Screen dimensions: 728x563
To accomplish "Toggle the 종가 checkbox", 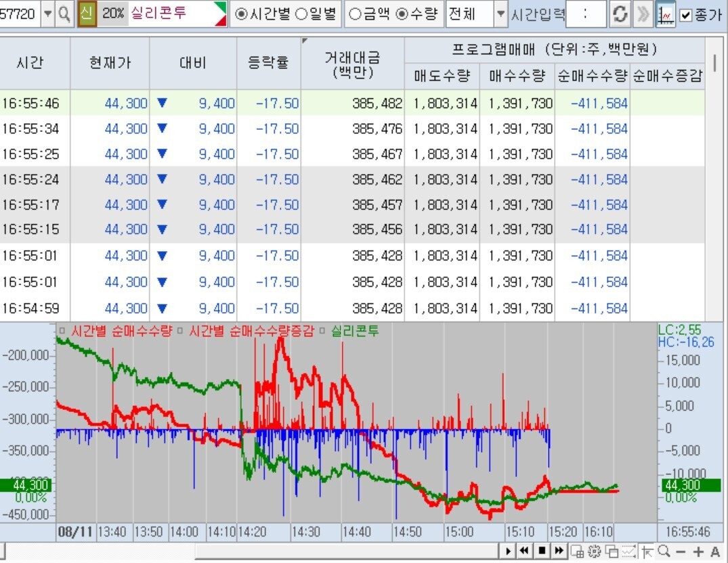I will click(685, 15).
